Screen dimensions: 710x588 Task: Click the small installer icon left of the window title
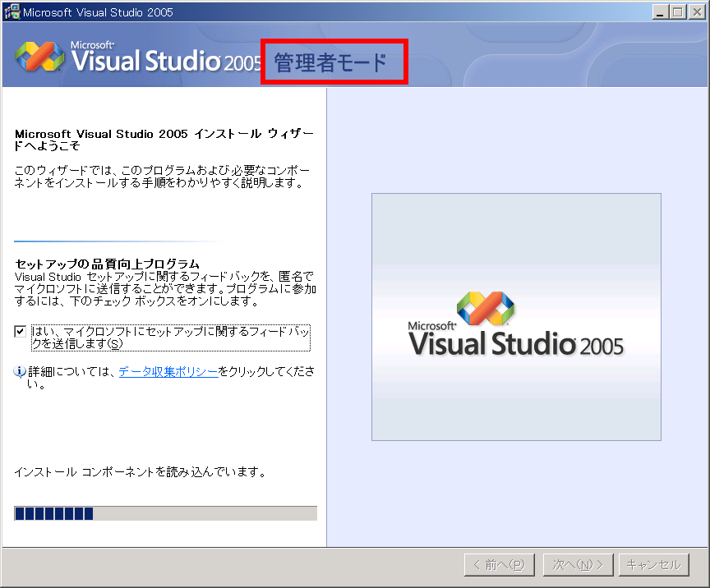click(x=12, y=11)
